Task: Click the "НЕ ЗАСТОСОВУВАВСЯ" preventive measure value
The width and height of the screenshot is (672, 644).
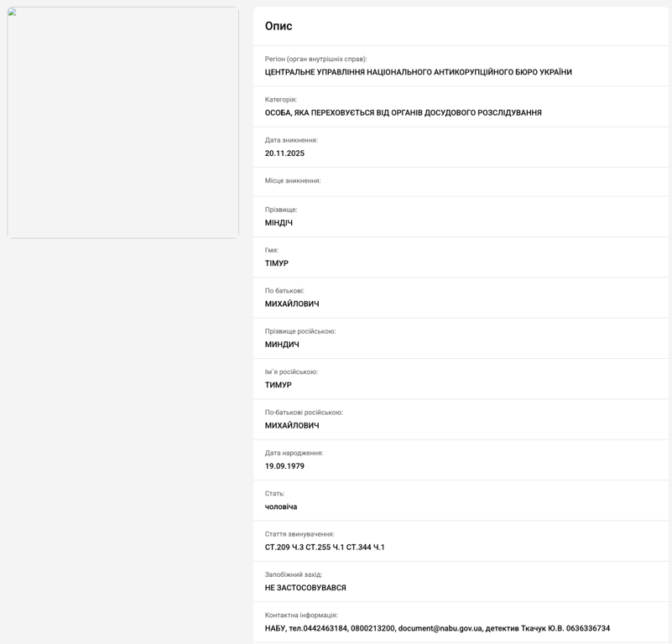Action: (305, 588)
